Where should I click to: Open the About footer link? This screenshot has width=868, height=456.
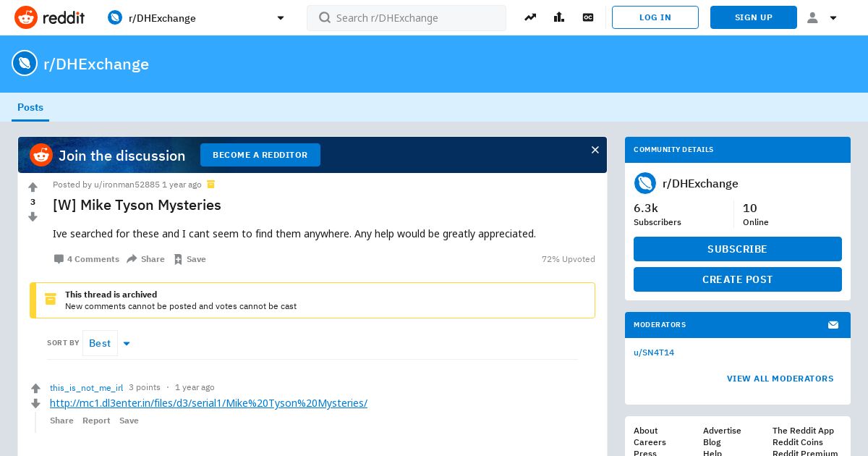[646, 431]
